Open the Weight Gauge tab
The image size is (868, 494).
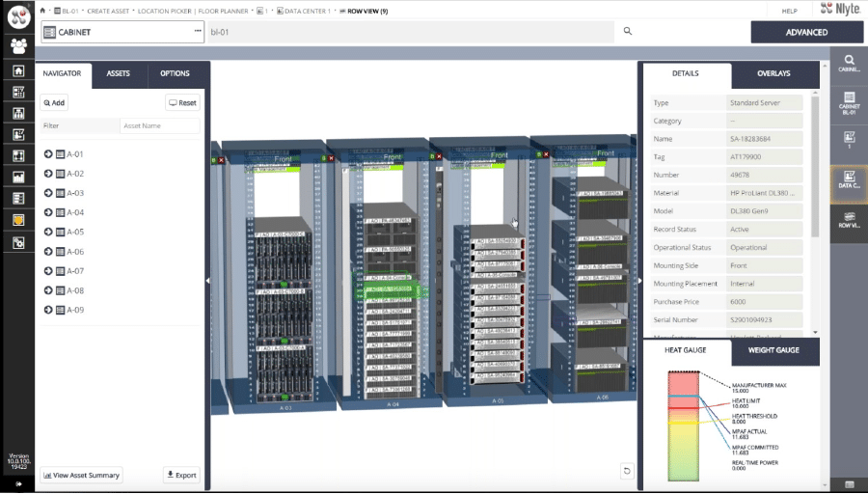coord(773,350)
